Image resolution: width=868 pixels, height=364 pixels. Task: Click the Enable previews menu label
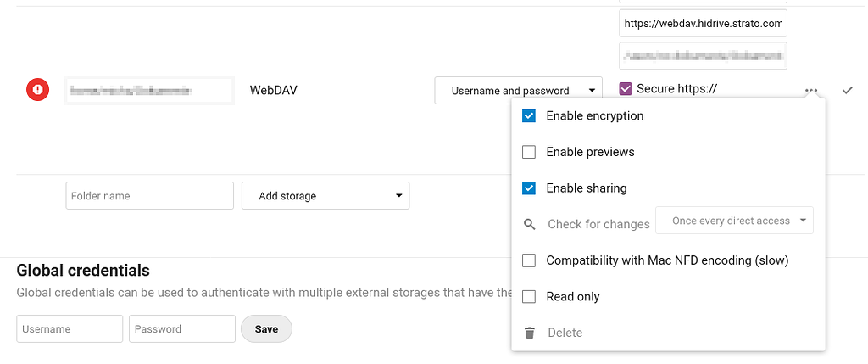590,152
